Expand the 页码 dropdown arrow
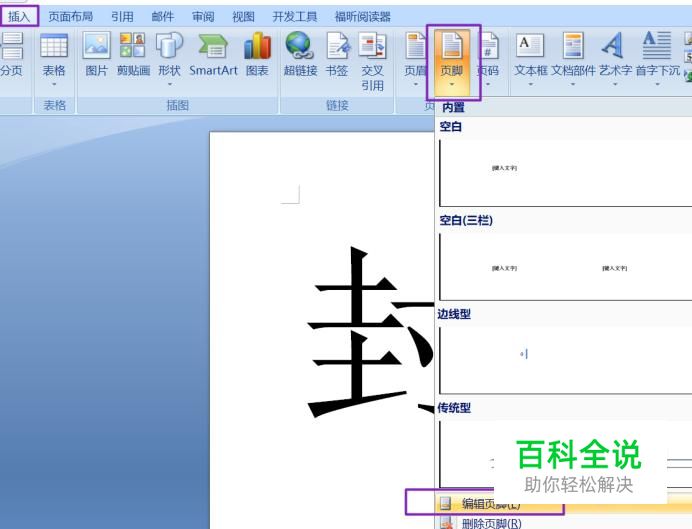This screenshot has width=692, height=529. 488,84
